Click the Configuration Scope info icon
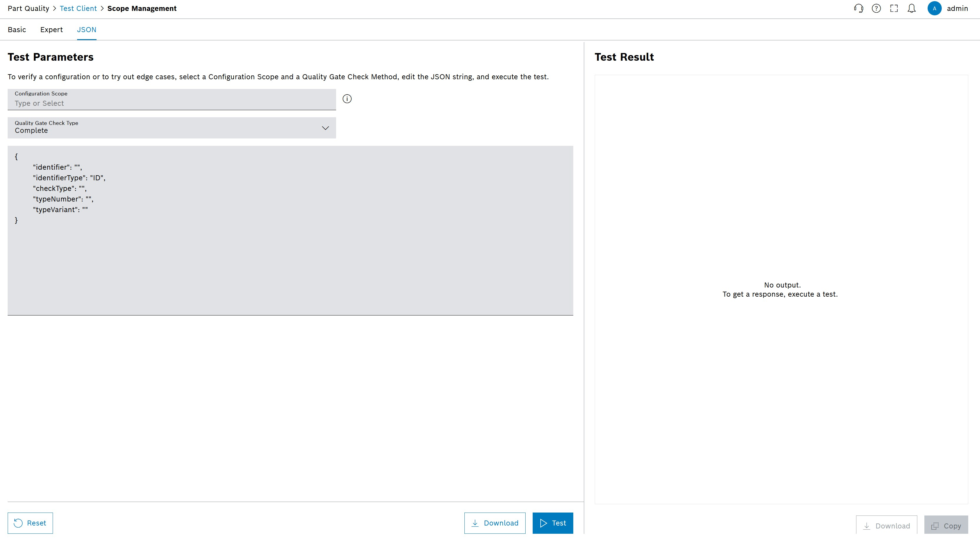Image resolution: width=980 pixels, height=542 pixels. click(x=347, y=99)
